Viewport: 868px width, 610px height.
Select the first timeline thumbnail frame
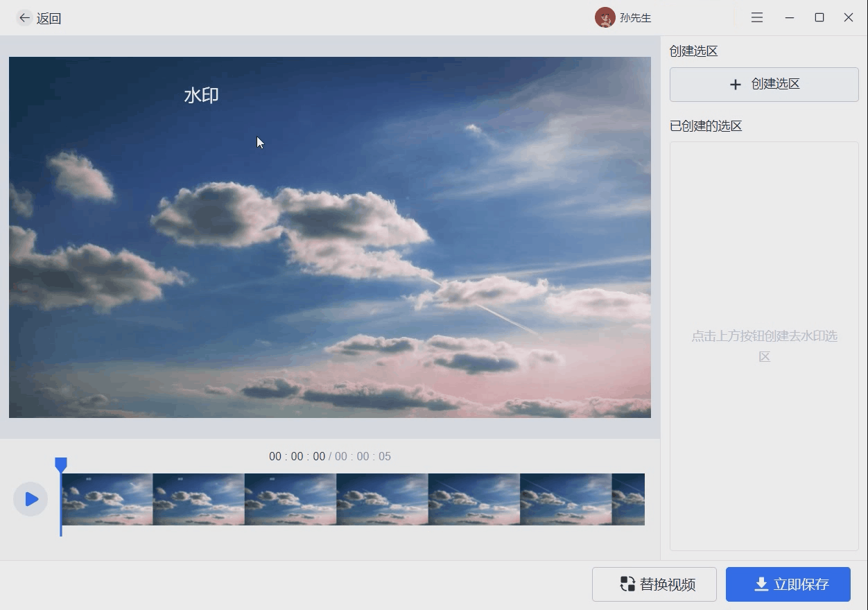coord(107,499)
